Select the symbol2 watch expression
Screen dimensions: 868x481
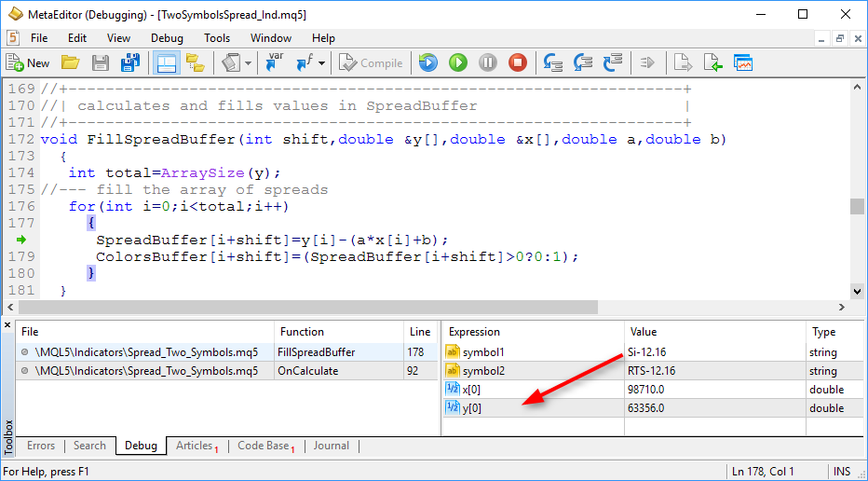483,371
